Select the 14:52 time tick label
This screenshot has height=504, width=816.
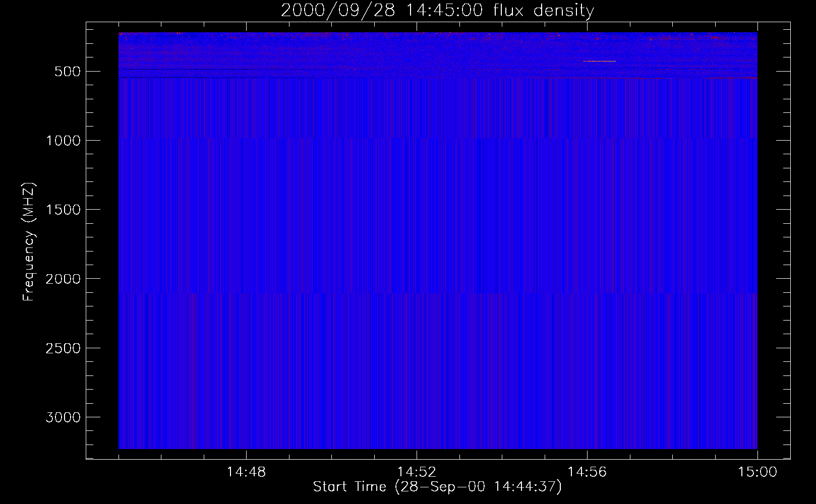(x=417, y=472)
